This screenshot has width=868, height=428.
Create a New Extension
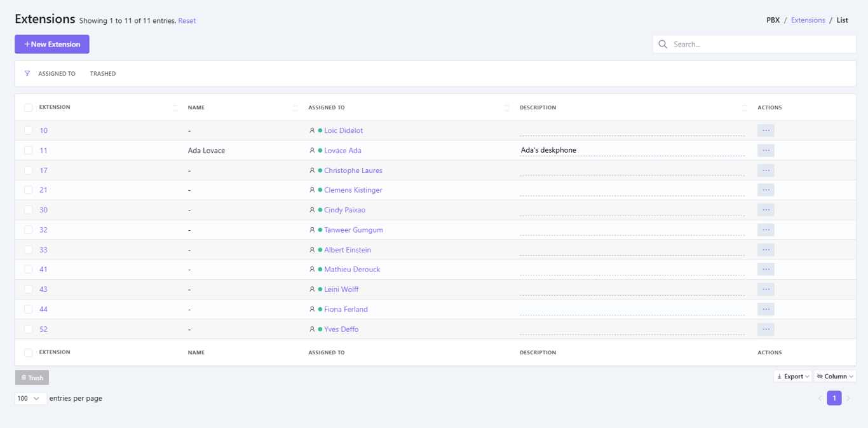pyautogui.click(x=52, y=45)
